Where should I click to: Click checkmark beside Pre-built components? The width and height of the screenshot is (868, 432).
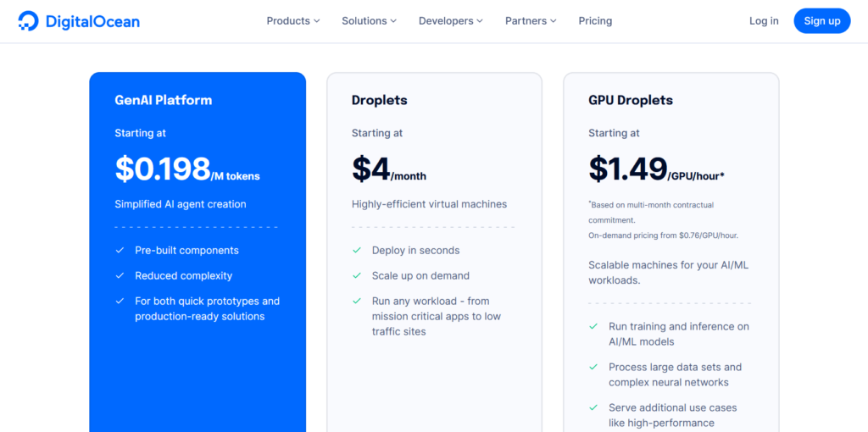[x=120, y=251]
